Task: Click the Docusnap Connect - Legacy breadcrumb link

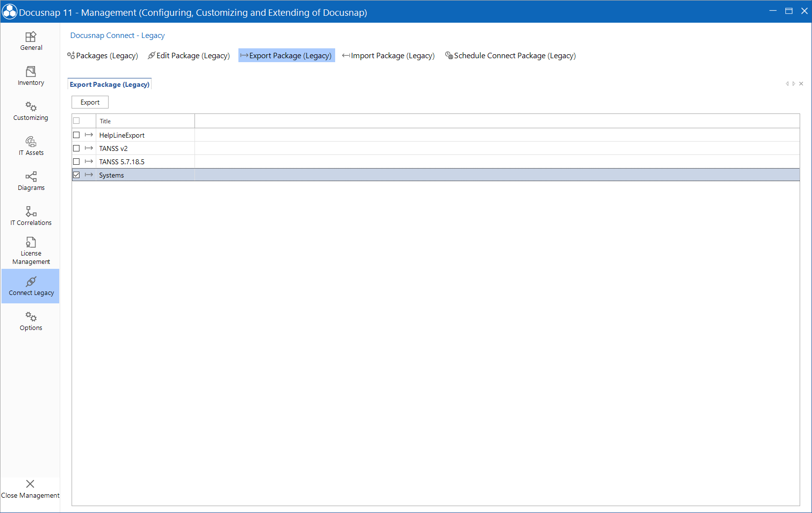Action: tap(117, 35)
